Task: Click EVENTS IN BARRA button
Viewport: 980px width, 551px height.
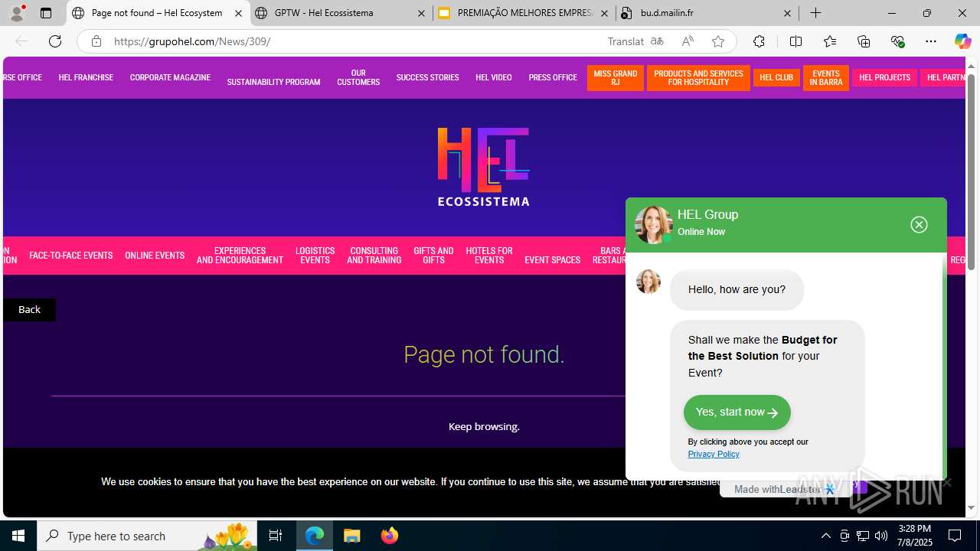Action: coord(826,78)
